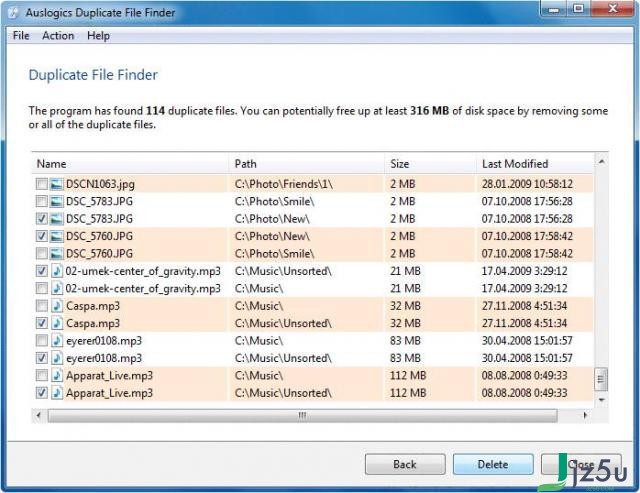Click music icon of center_of_gravity.mp3 in Unsorted
640x493 pixels.
pos(57,271)
